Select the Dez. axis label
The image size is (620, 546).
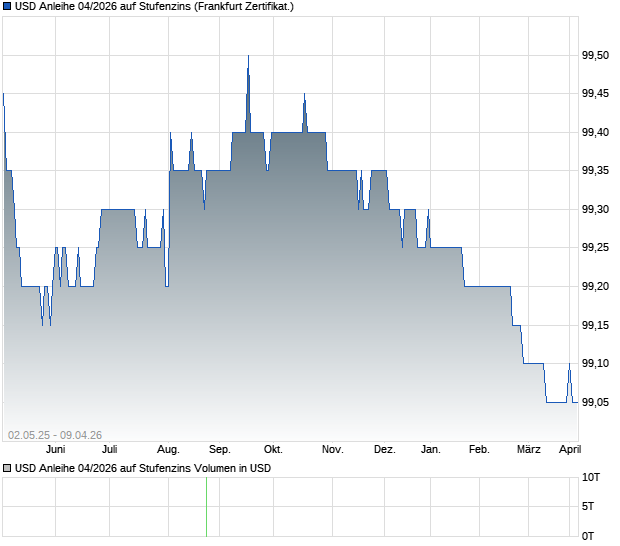click(385, 450)
